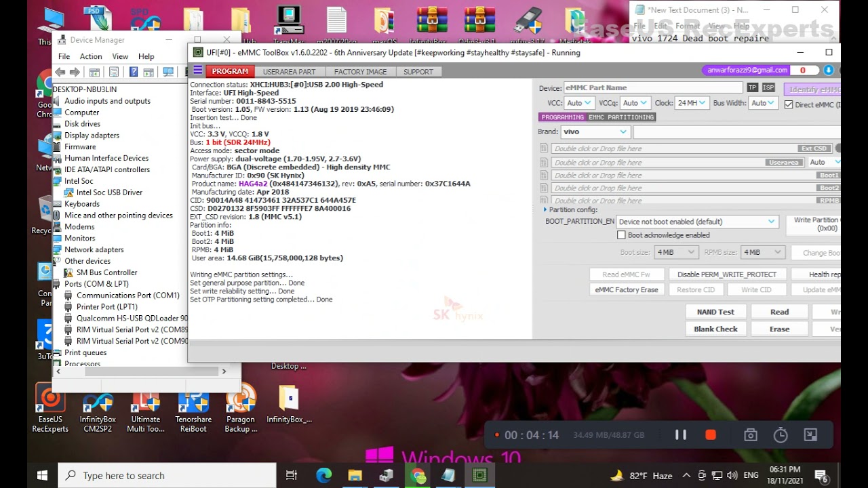Switch to the USERAREA PART tab
The image size is (868, 488).
pyautogui.click(x=289, y=71)
